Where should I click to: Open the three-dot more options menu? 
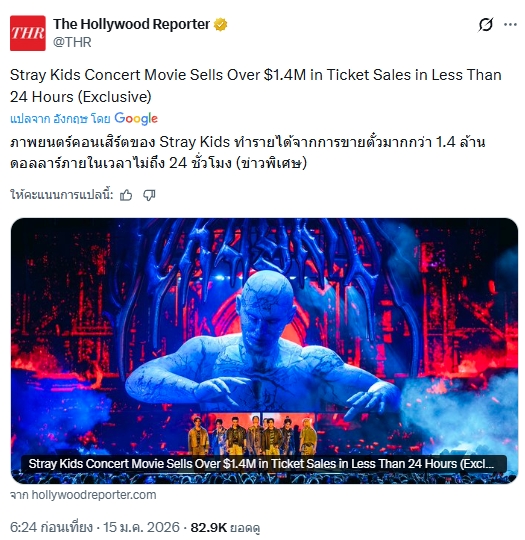coord(510,24)
